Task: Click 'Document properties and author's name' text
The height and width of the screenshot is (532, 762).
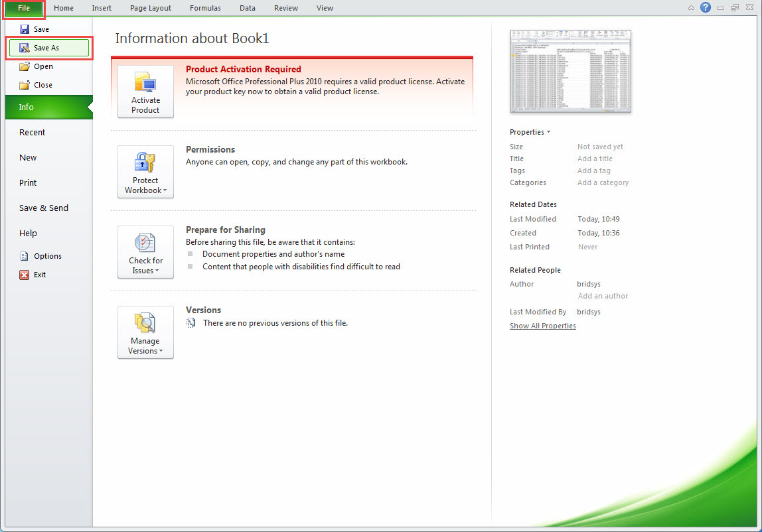Action: pos(273,254)
